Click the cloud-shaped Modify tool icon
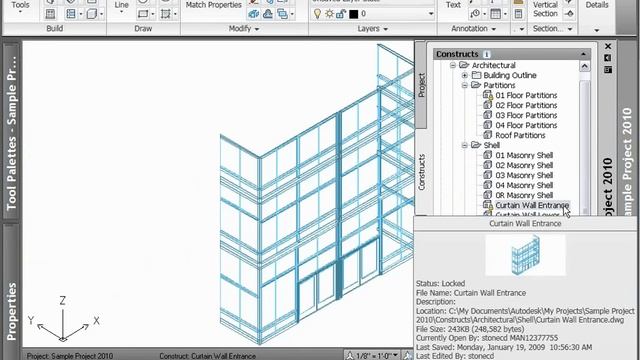640x360 pixels. pyautogui.click(x=268, y=14)
